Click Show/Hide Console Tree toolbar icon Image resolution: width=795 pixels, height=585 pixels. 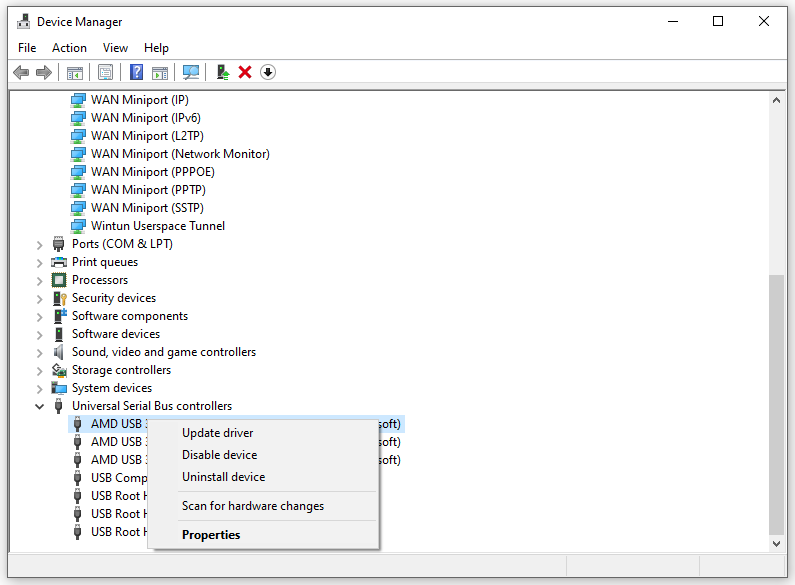pyautogui.click(x=74, y=72)
